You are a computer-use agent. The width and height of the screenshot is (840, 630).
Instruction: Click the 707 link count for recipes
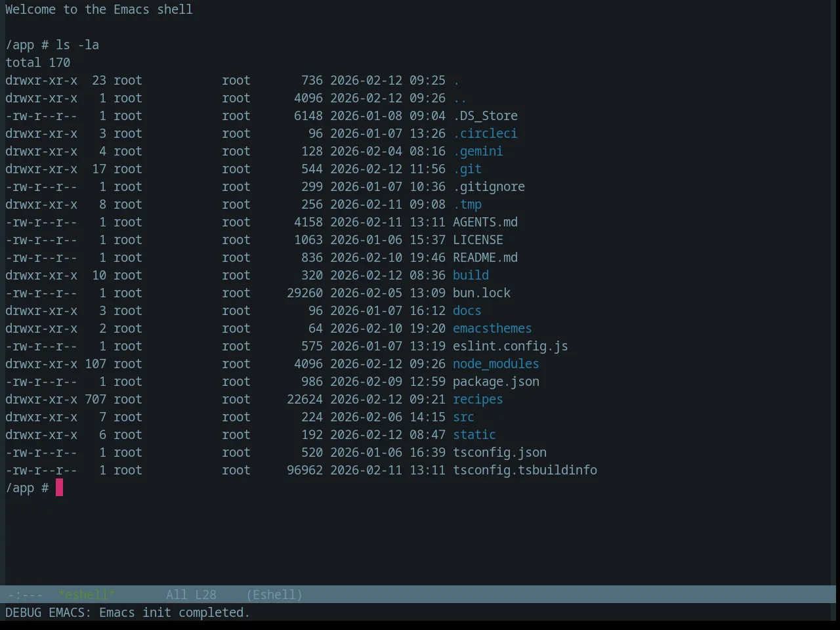tap(95, 399)
